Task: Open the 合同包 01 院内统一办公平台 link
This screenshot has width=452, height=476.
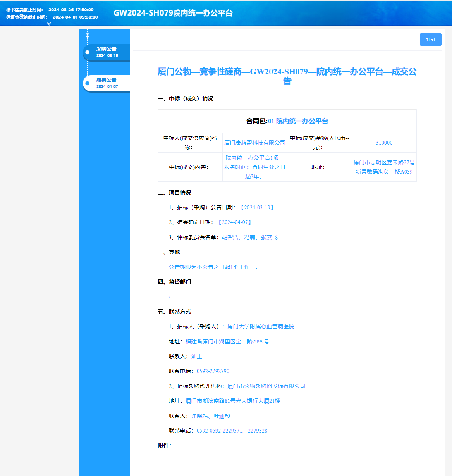Action: click(299, 121)
